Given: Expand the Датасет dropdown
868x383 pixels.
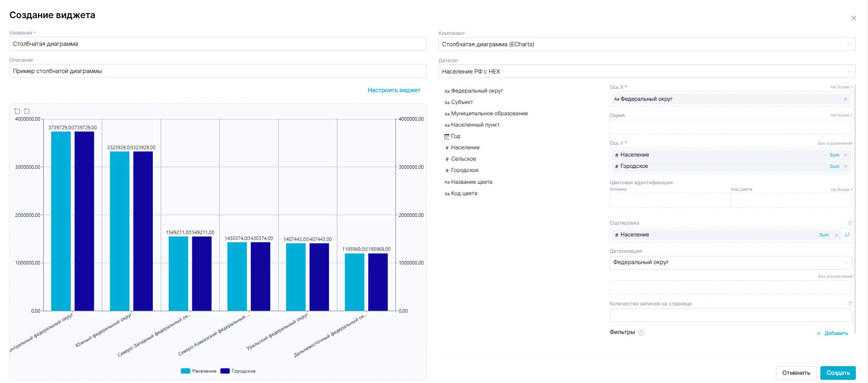Looking at the screenshot, I should [x=647, y=72].
